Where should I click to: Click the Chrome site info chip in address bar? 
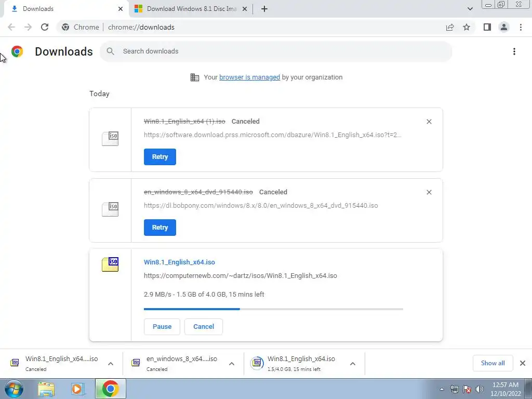coord(81,27)
